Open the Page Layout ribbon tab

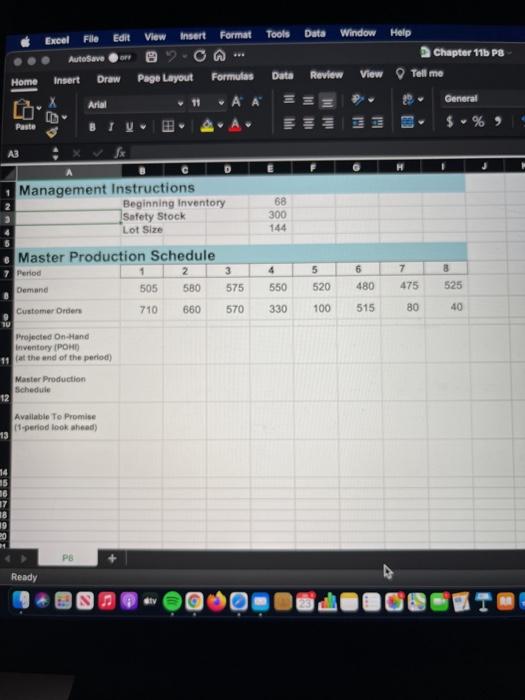(x=165, y=78)
